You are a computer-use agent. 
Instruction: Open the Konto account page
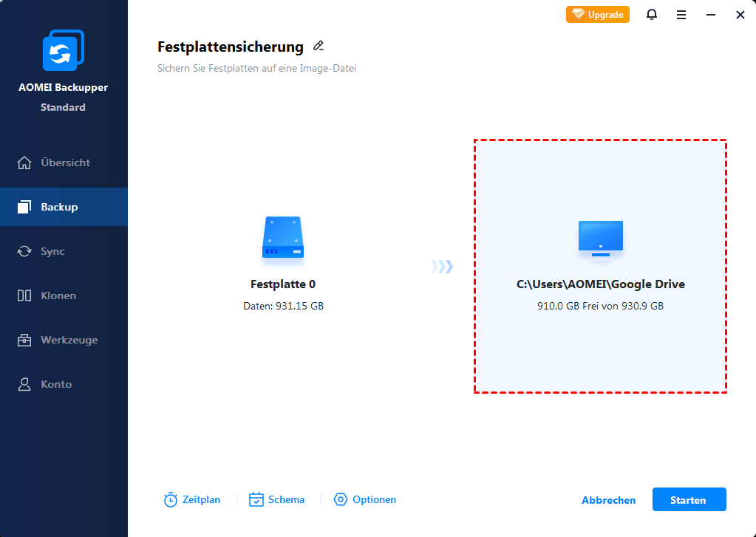point(64,384)
